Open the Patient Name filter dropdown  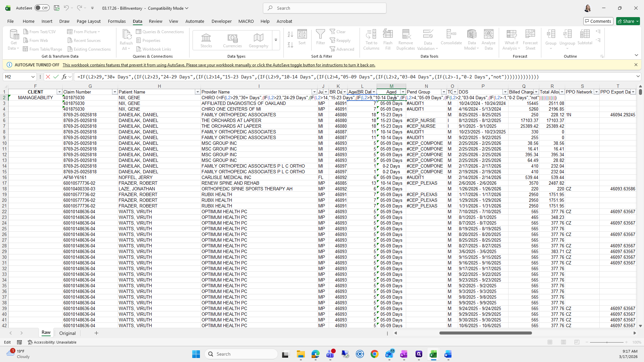click(197, 92)
